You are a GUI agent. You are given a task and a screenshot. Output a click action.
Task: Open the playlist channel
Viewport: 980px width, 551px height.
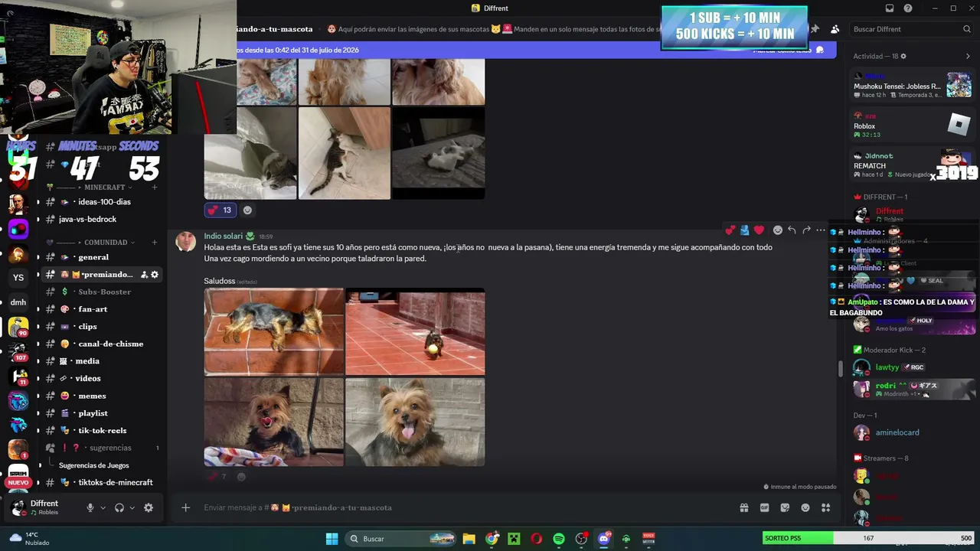pos(102,413)
